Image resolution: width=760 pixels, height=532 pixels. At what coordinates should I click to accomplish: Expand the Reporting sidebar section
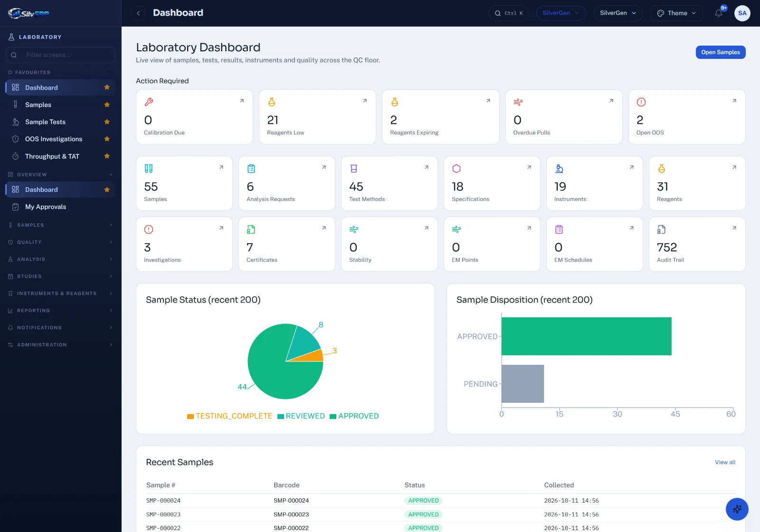click(60, 310)
